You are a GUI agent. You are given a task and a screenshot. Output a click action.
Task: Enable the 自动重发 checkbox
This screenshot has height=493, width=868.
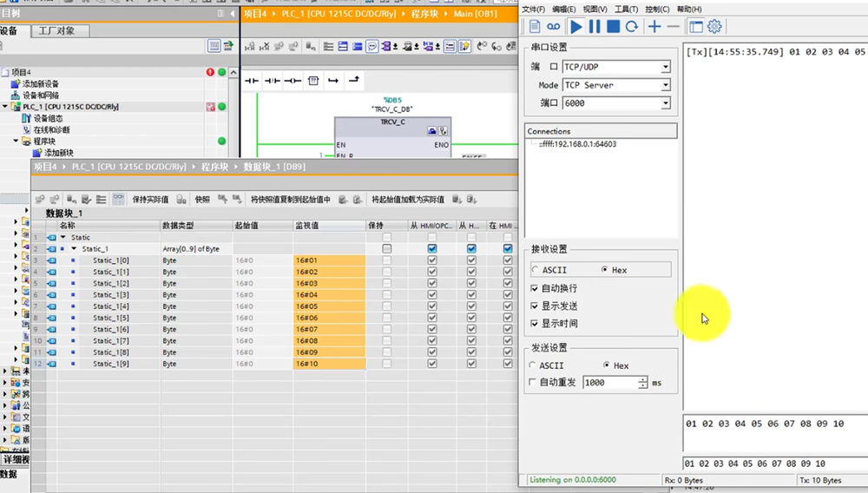[x=534, y=383]
